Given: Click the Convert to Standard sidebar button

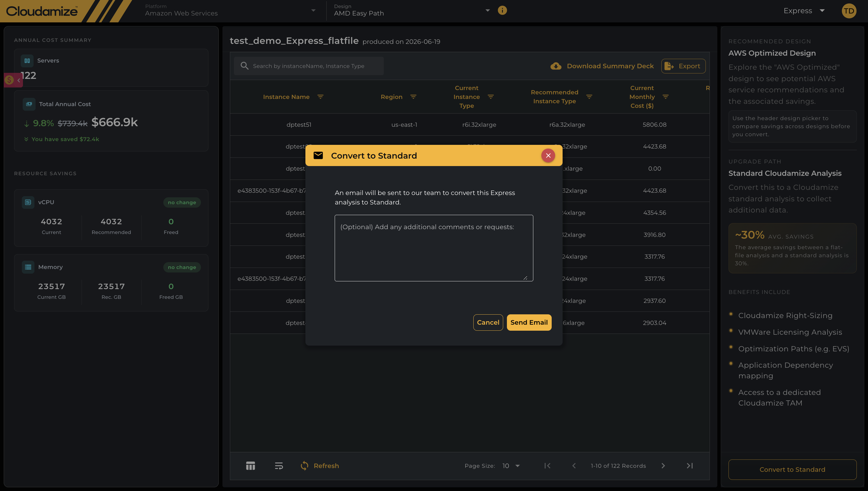Looking at the screenshot, I should [792, 469].
